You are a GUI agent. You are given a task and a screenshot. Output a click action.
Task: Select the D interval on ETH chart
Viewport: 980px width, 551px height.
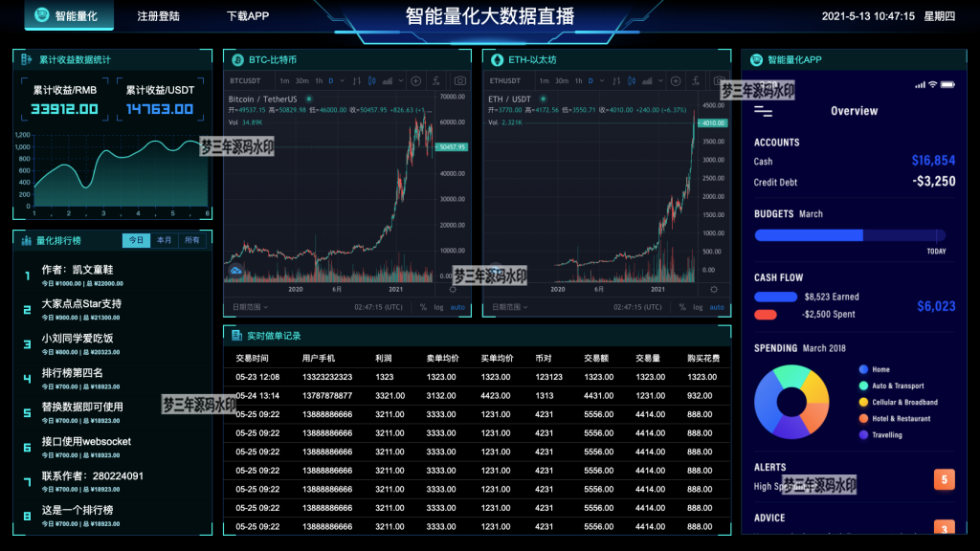point(590,80)
